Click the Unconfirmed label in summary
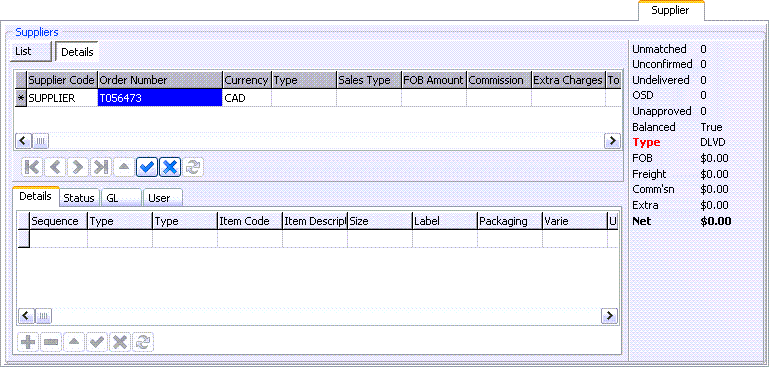 click(662, 64)
